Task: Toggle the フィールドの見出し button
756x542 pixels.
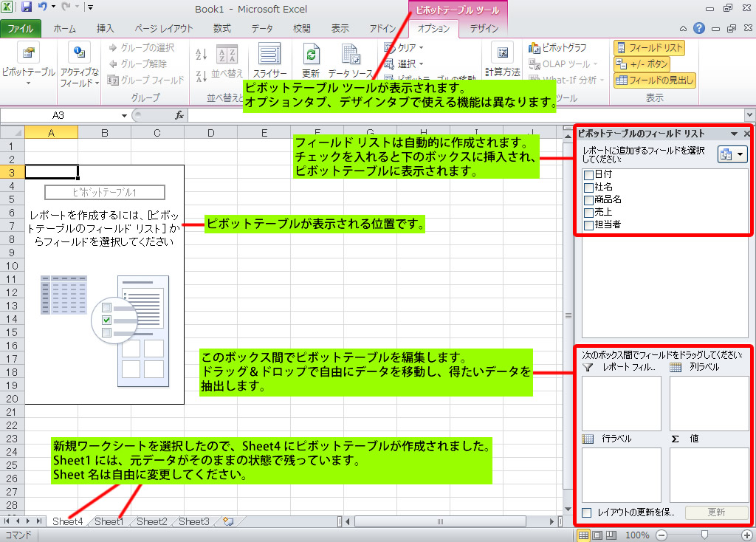Action: [x=655, y=80]
